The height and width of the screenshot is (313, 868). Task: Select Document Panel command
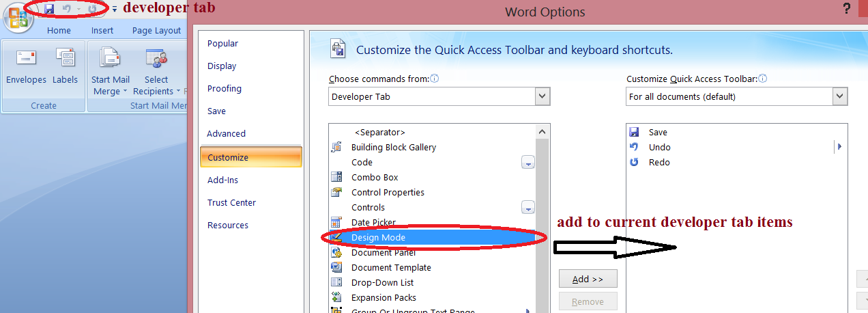[433, 252]
